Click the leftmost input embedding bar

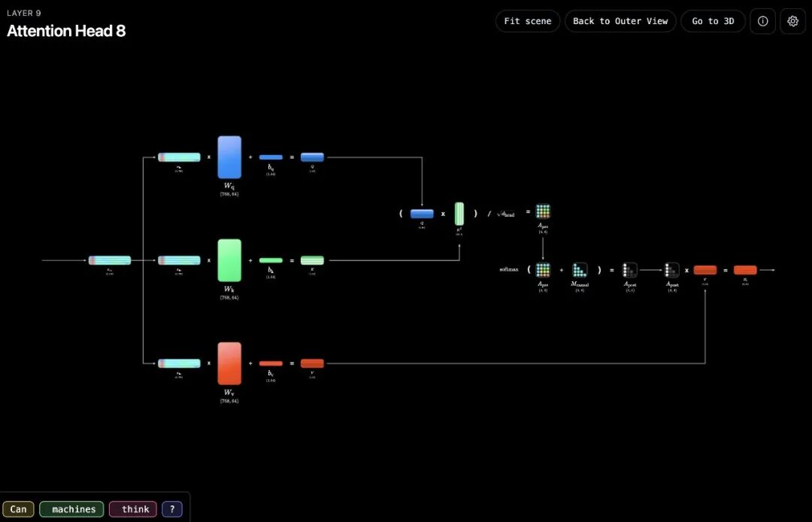110,260
